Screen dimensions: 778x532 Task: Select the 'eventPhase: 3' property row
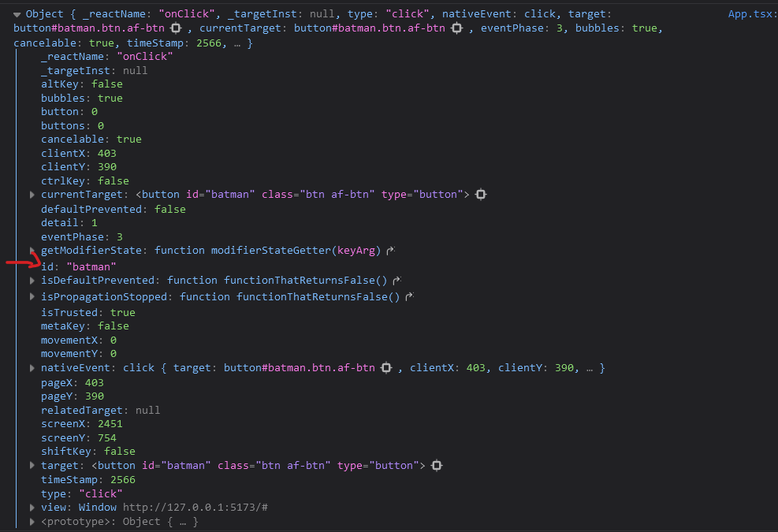[x=82, y=236]
